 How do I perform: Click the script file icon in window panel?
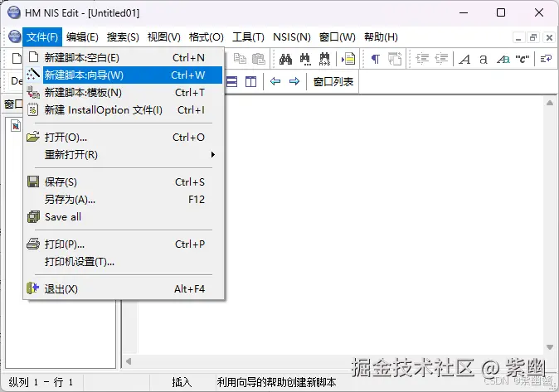pos(16,126)
